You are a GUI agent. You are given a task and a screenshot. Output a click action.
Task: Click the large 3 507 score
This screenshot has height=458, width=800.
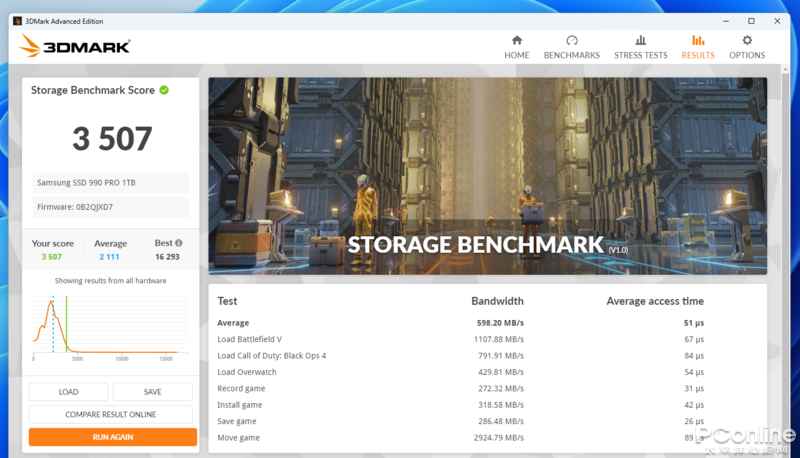(112, 138)
